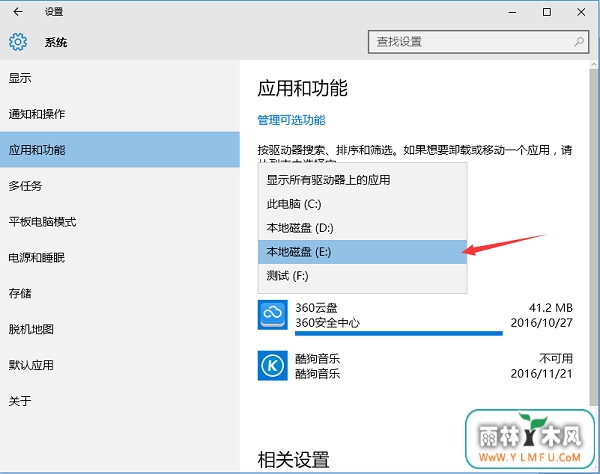Minimize the 设置 window
600x474 pixels.
[512, 12]
